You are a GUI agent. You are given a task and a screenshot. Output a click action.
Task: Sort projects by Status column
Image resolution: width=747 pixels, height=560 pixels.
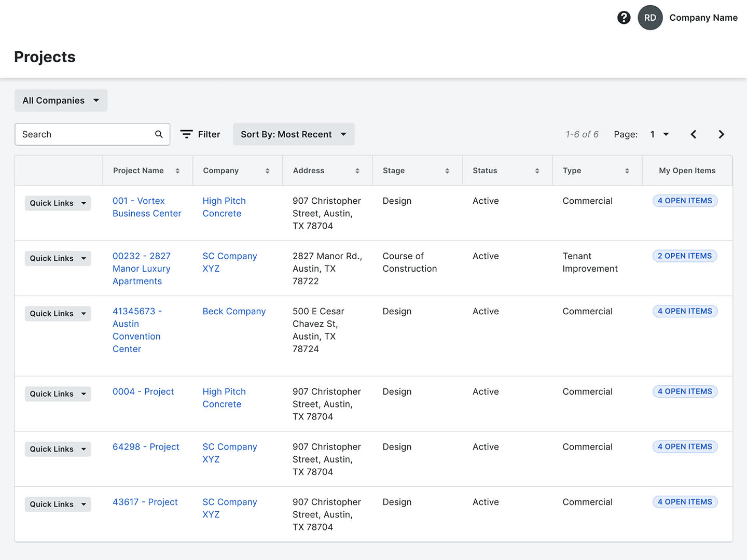tap(537, 170)
